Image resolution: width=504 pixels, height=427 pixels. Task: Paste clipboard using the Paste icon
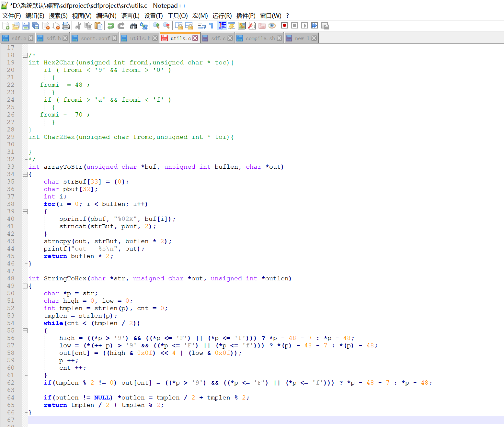(98, 26)
